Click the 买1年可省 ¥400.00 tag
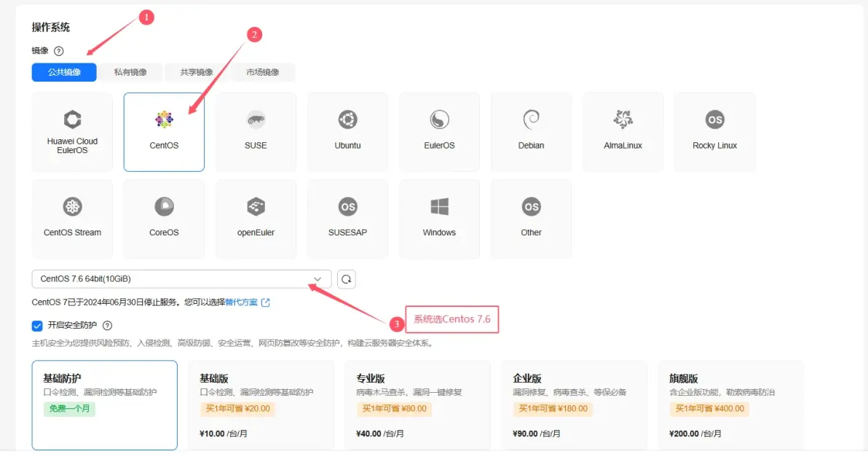 coord(710,409)
